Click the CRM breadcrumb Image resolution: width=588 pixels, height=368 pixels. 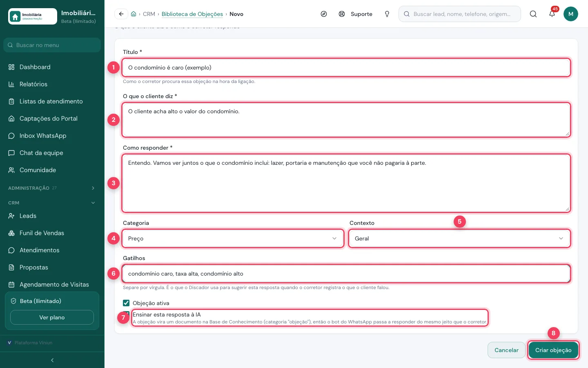point(149,14)
